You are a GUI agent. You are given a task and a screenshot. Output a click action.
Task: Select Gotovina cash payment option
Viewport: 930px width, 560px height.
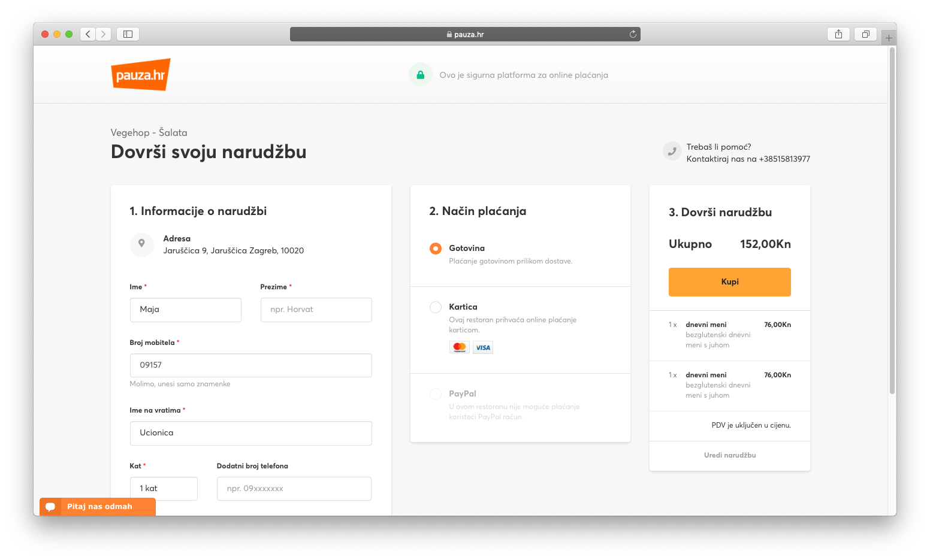[x=436, y=249]
